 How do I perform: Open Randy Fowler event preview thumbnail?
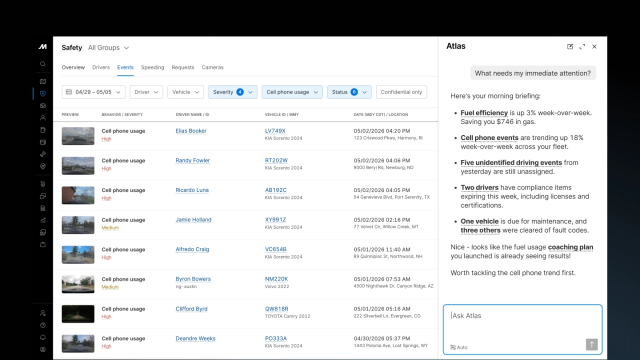coord(78,166)
